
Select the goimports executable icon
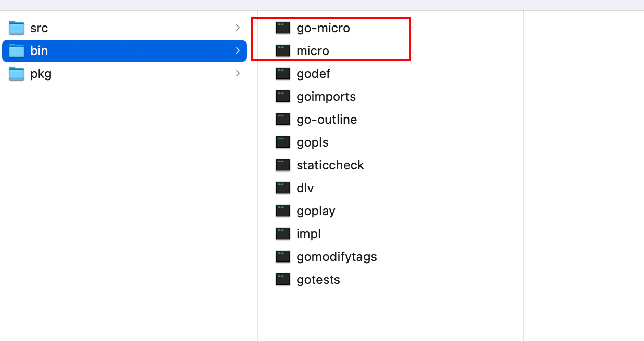coord(283,97)
